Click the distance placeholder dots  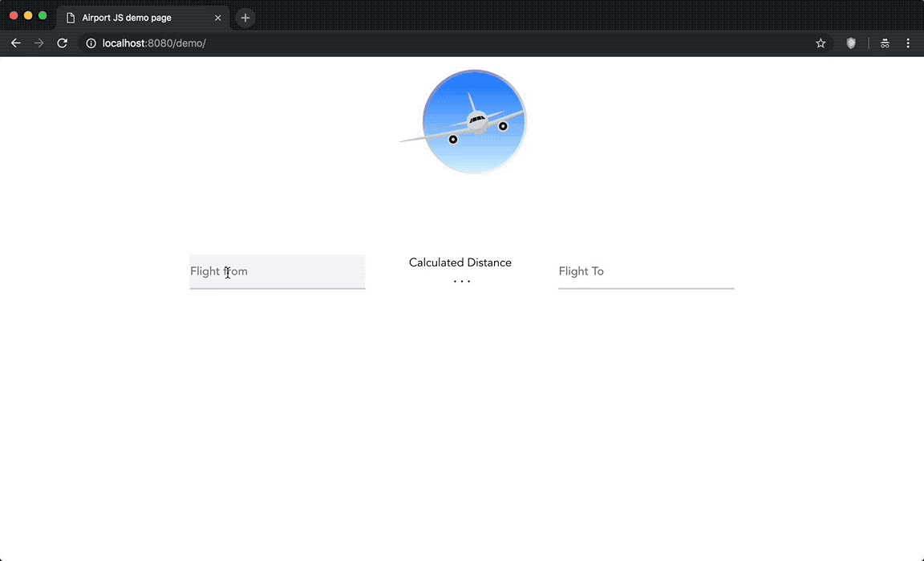point(462,282)
